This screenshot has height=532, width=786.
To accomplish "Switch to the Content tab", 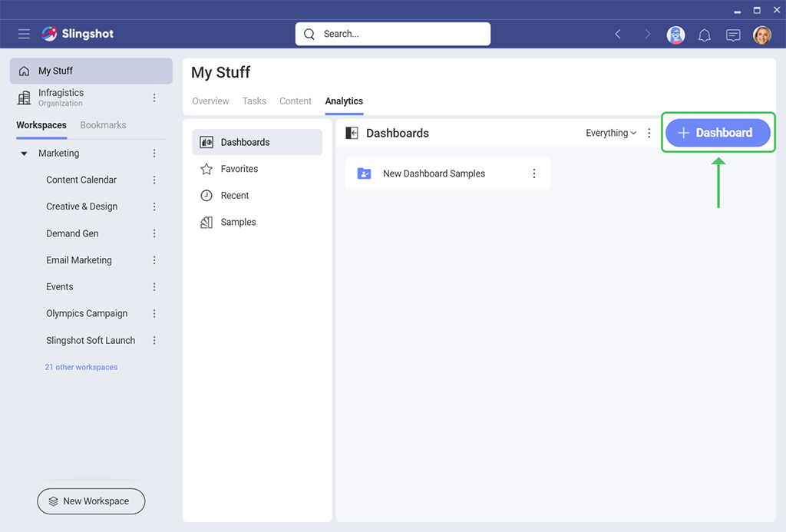I will [296, 101].
